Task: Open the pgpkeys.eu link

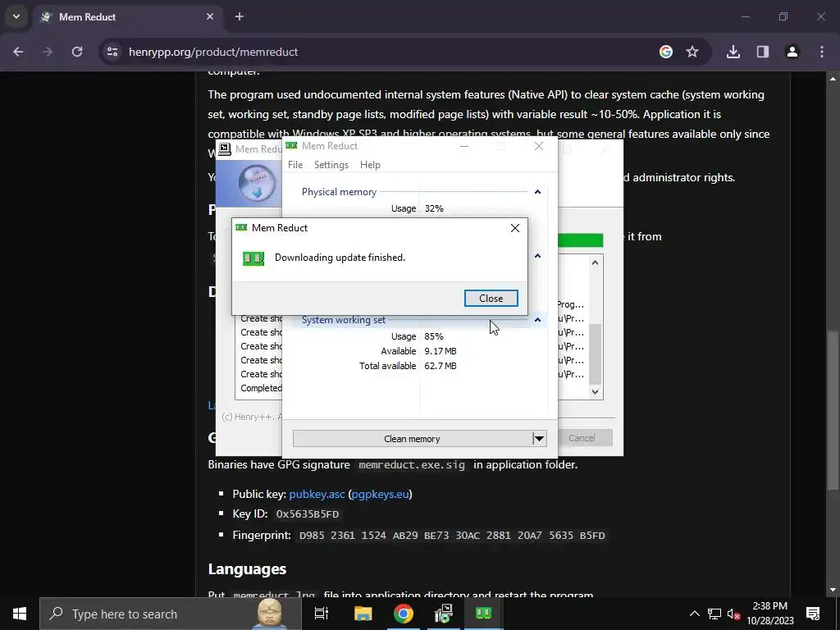Action: (x=381, y=495)
